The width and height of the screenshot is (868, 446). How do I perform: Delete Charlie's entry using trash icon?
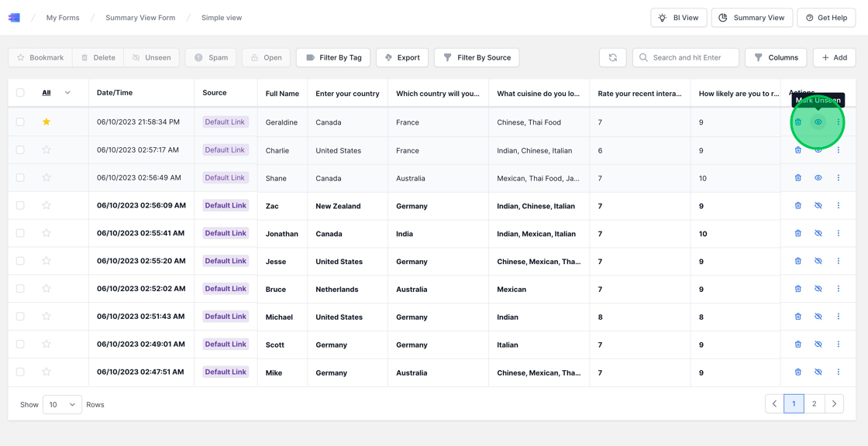[x=797, y=150]
